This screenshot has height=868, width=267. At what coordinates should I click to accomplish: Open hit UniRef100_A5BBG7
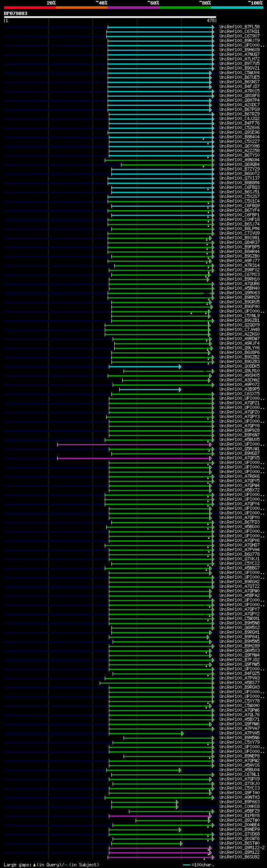pos(239,568)
